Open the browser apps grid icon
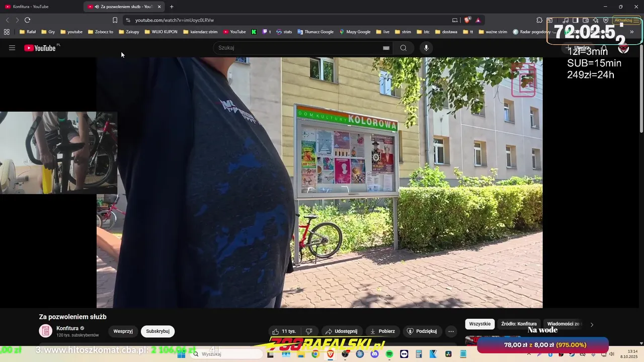The image size is (644, 362). (x=7, y=32)
